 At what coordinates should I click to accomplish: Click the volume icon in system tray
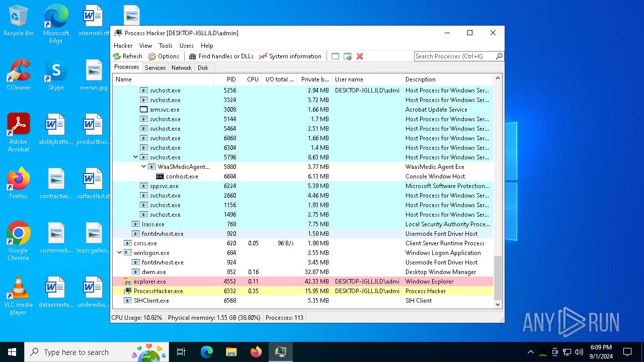pyautogui.click(x=579, y=352)
